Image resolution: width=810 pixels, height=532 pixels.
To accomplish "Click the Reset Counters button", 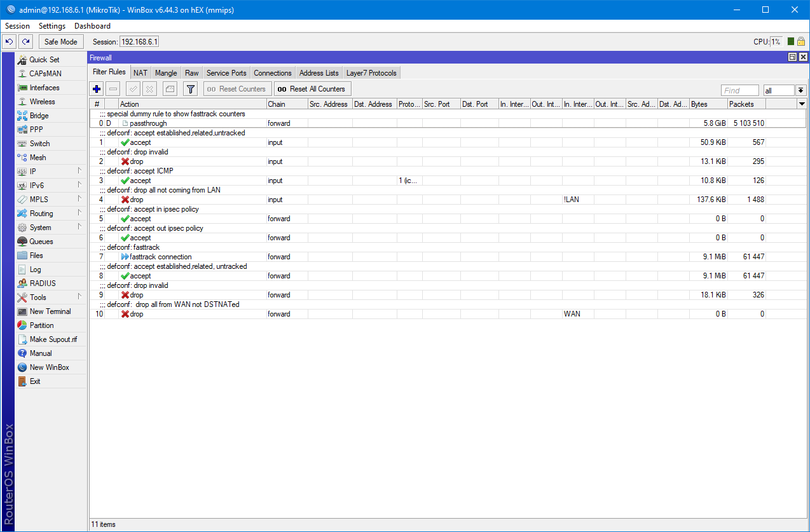I will 238,89.
